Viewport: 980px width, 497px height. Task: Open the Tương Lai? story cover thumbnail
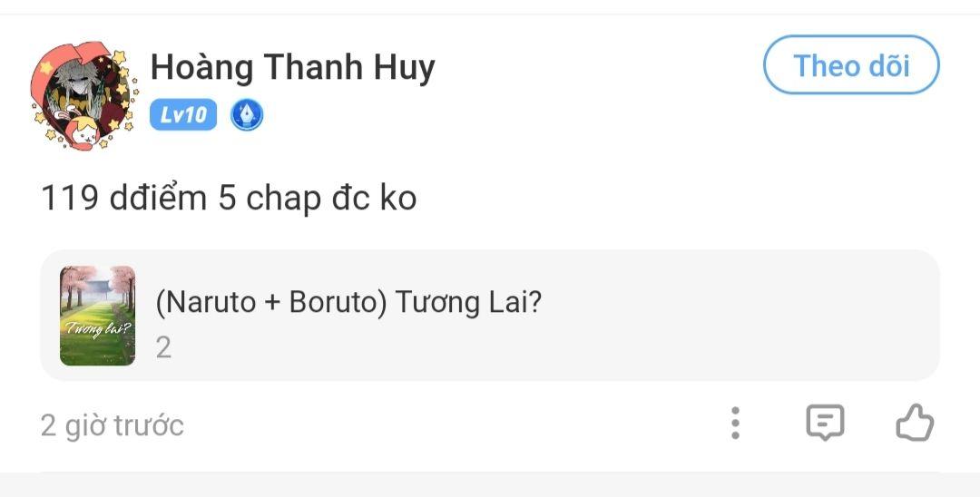[x=97, y=316]
